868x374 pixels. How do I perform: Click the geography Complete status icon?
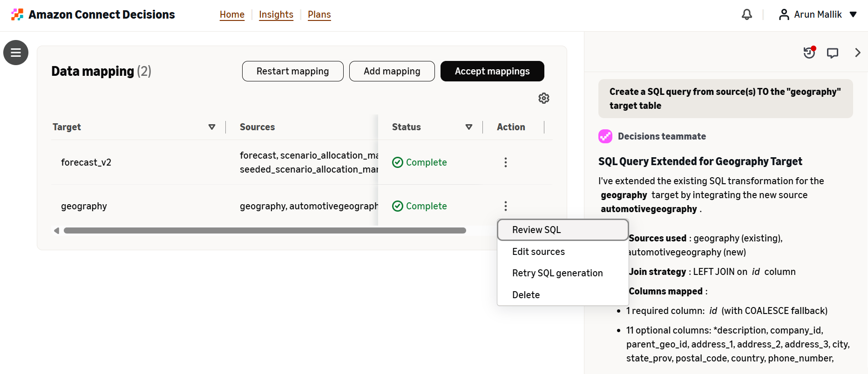tap(398, 206)
